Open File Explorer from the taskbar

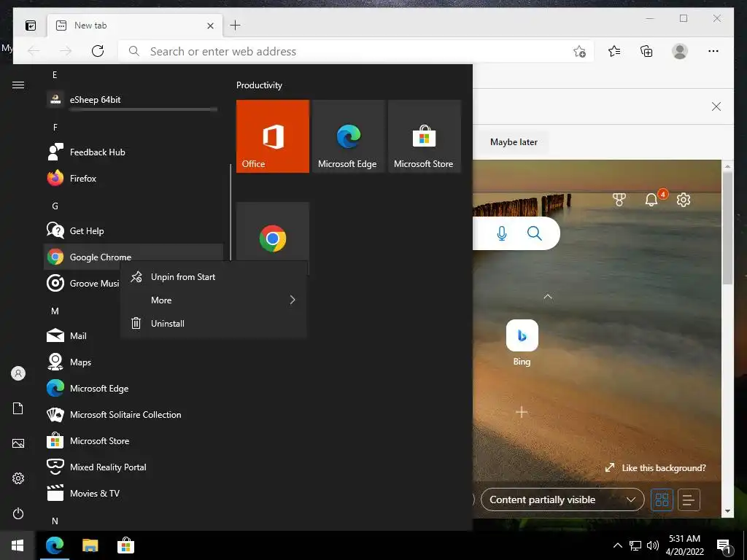pos(90,545)
